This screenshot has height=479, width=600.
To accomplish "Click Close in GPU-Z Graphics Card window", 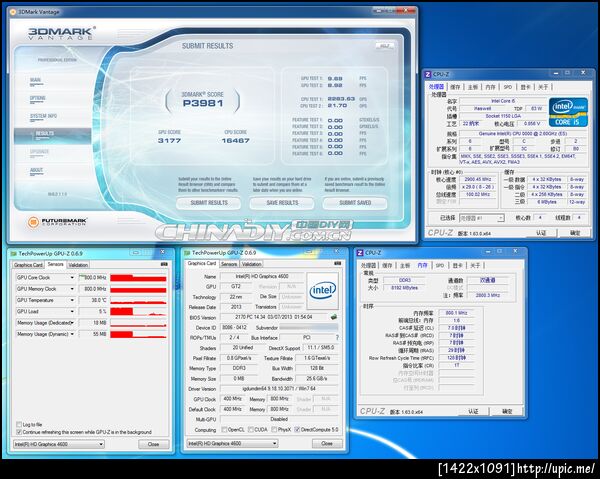I will tap(327, 443).
